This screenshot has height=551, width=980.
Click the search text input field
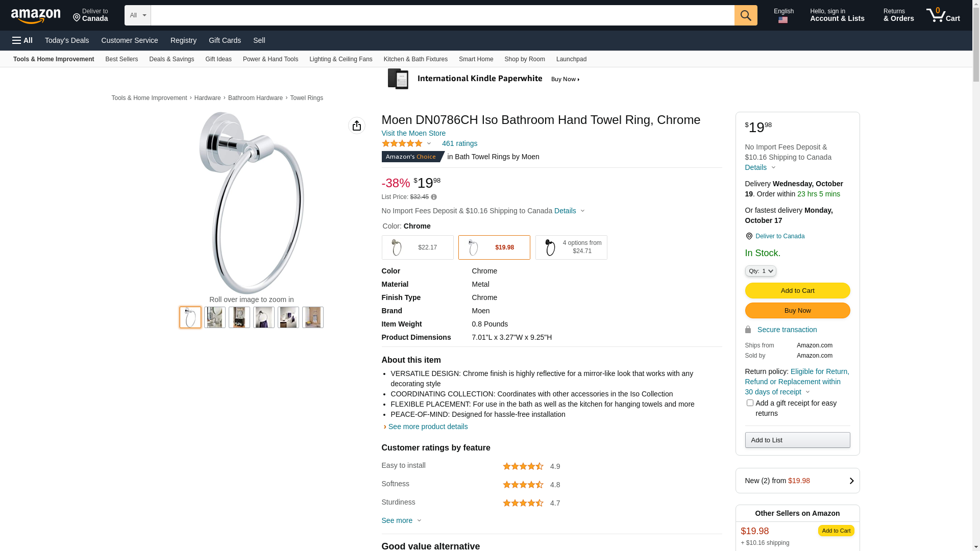[442, 15]
